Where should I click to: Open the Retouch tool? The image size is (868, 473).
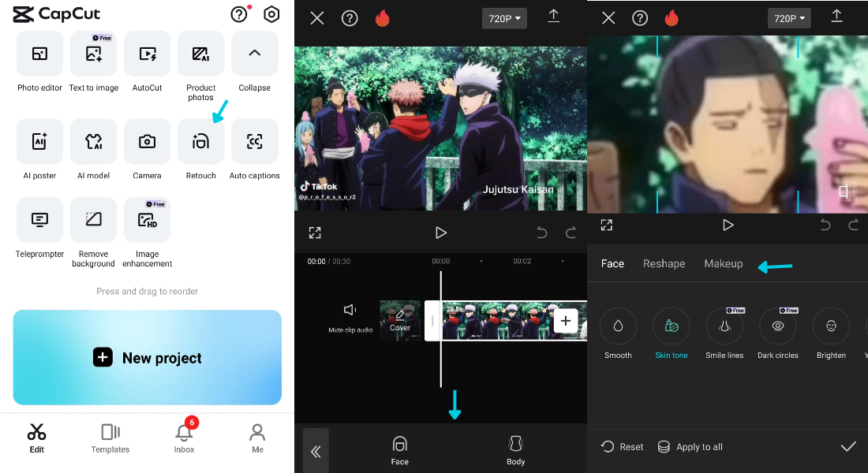(x=201, y=142)
